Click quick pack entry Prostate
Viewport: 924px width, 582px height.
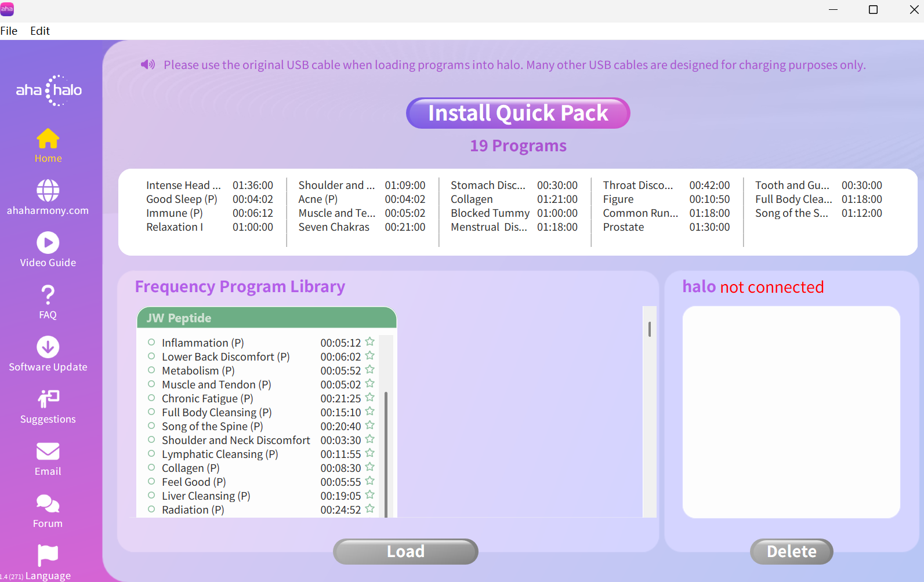(x=624, y=227)
